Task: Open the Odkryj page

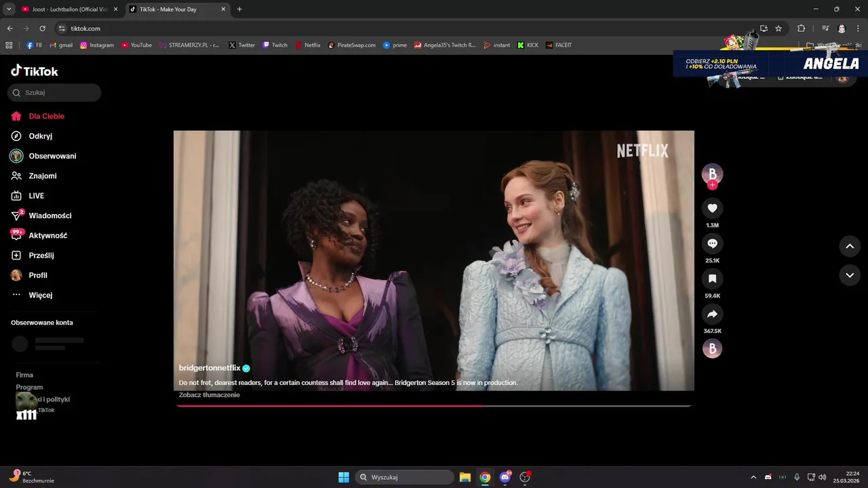Action: (x=32, y=136)
